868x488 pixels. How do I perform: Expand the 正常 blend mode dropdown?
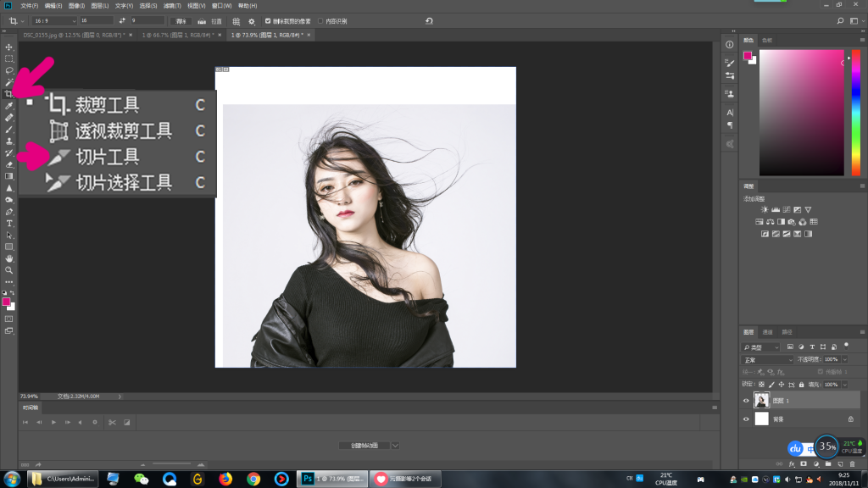click(x=768, y=359)
